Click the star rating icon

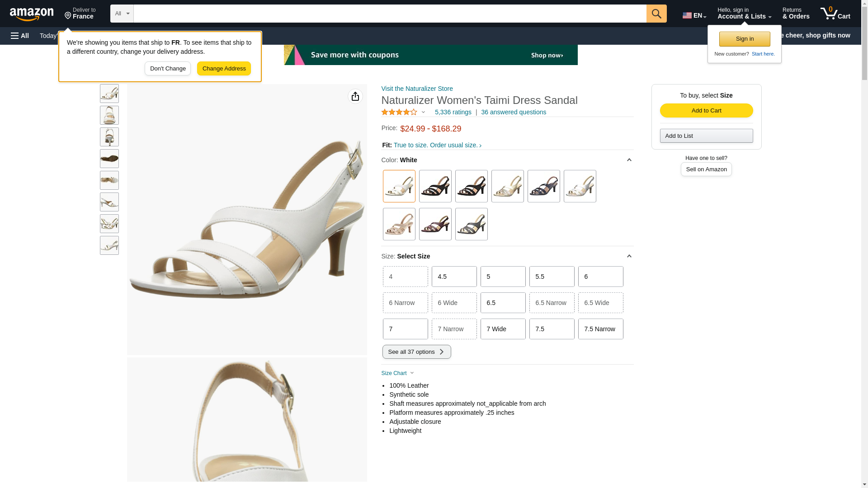point(399,112)
